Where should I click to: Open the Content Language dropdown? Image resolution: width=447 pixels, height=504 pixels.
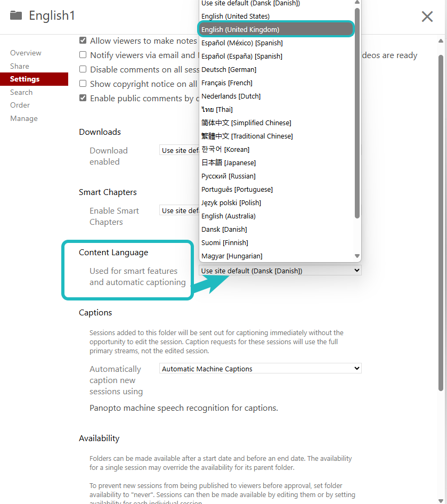(x=280, y=271)
